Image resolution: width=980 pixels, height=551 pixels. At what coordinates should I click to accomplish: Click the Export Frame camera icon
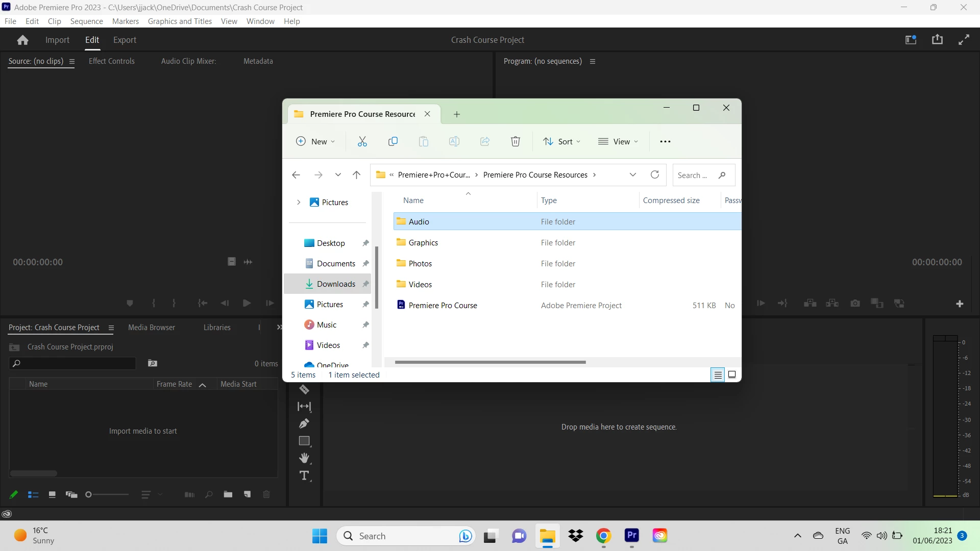coord(855,304)
